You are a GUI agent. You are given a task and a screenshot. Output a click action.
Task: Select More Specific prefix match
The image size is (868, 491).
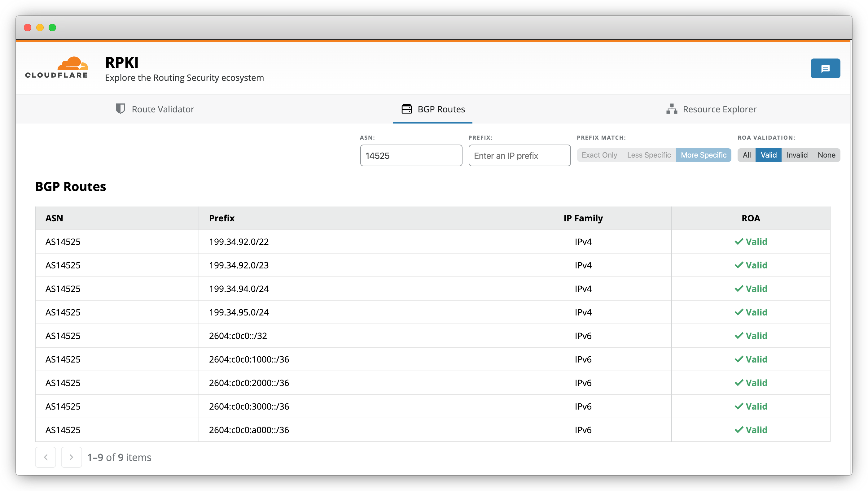[x=703, y=155]
